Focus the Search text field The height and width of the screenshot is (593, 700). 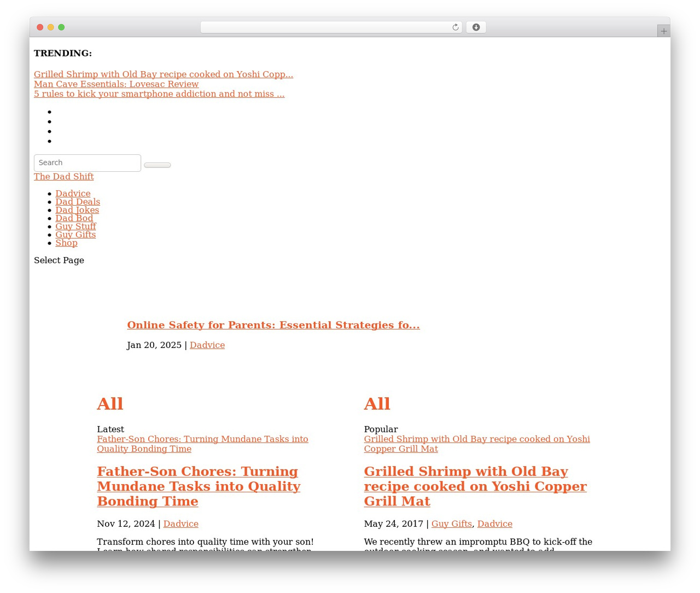click(x=87, y=163)
